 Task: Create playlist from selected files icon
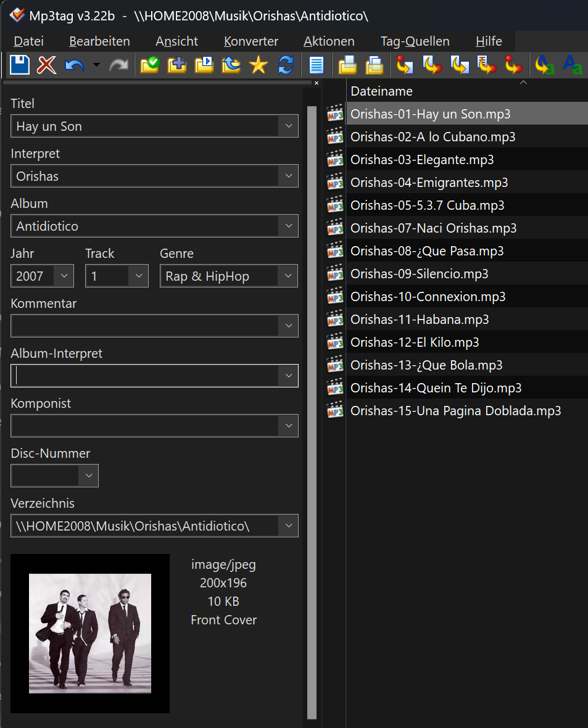point(375,65)
